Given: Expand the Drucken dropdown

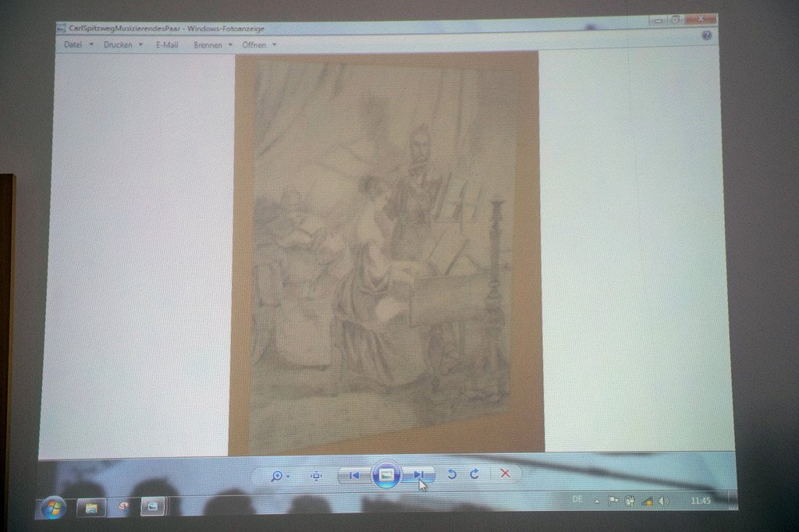Looking at the screenshot, I should pos(123,44).
